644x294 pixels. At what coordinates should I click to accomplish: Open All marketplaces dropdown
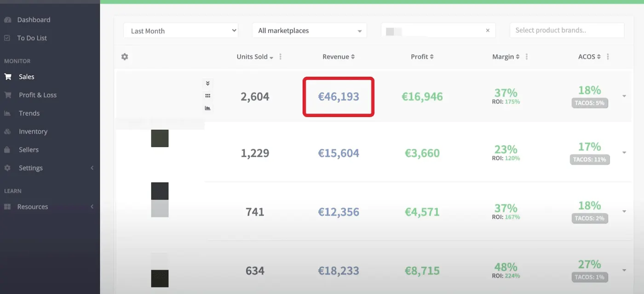[x=310, y=31]
